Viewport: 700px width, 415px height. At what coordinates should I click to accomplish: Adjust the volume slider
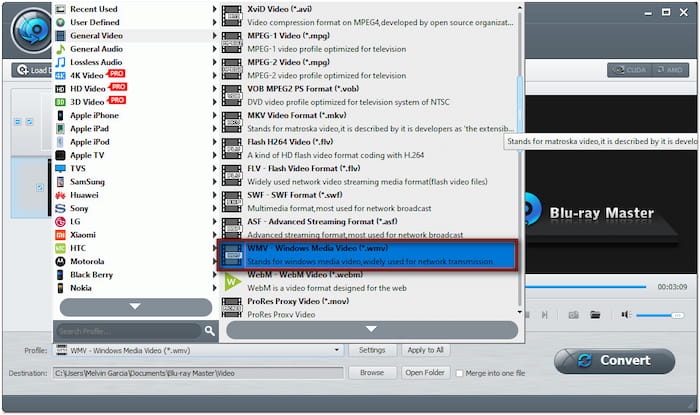point(655,314)
